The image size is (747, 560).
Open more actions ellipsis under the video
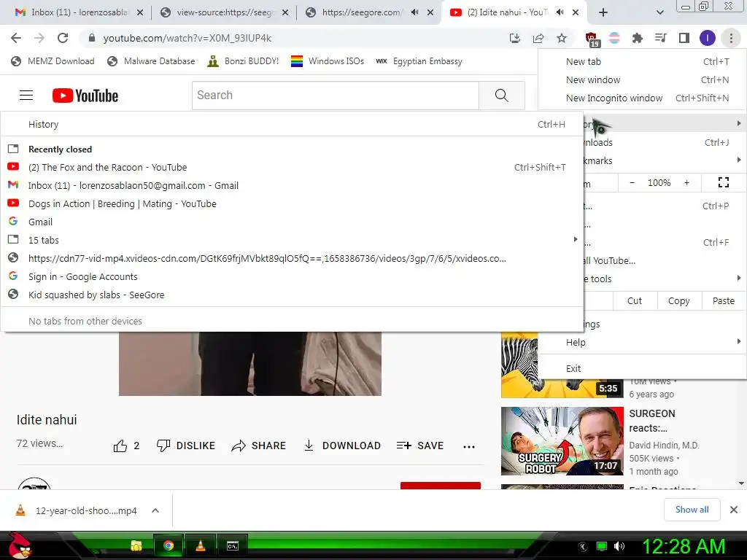[x=469, y=446]
